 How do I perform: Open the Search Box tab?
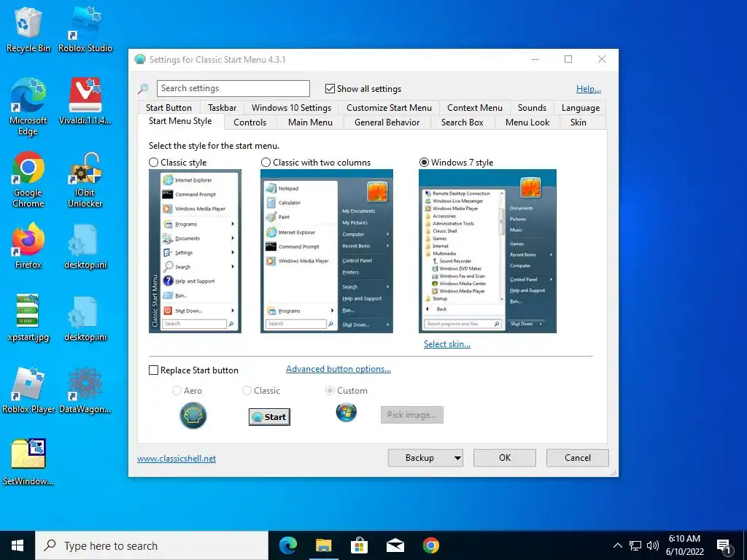[462, 122]
